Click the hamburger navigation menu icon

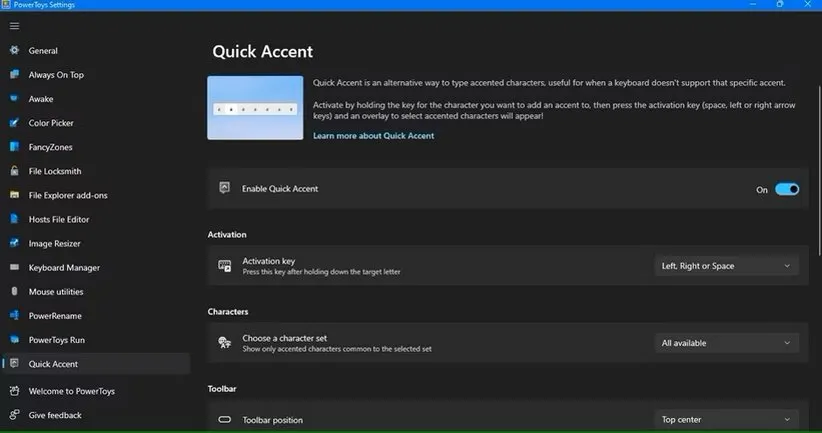coord(14,26)
